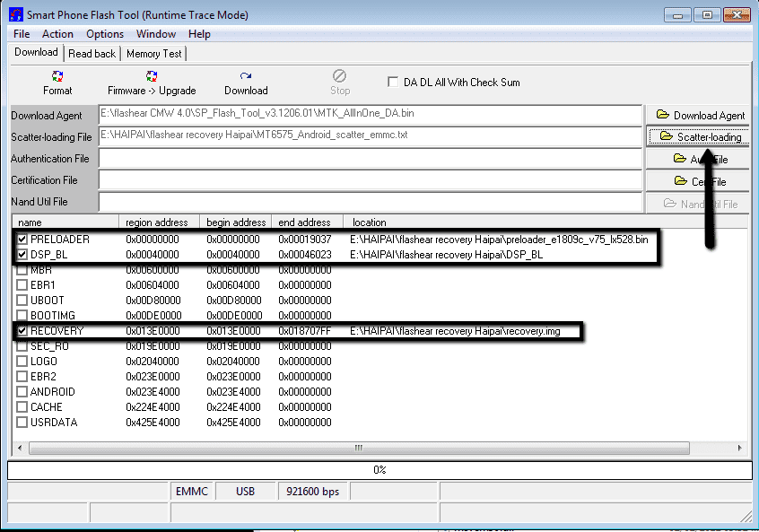
Task: Open the Options menu
Action: pos(105,34)
